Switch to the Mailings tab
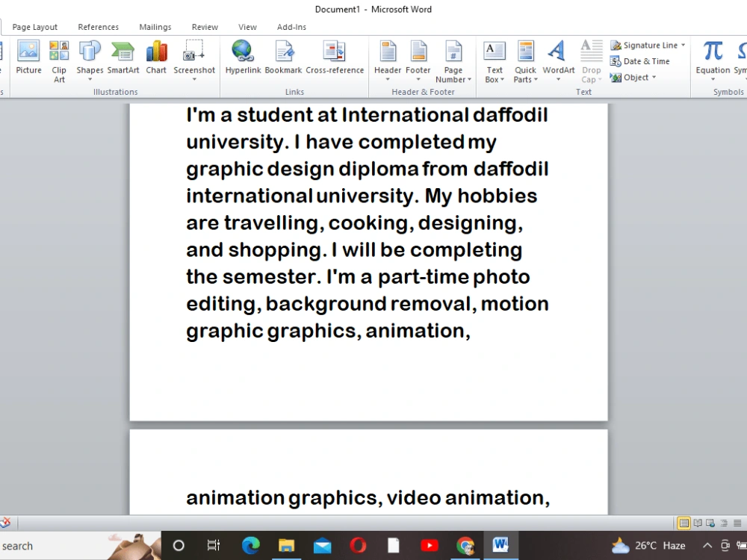This screenshot has height=560, width=747. [155, 27]
